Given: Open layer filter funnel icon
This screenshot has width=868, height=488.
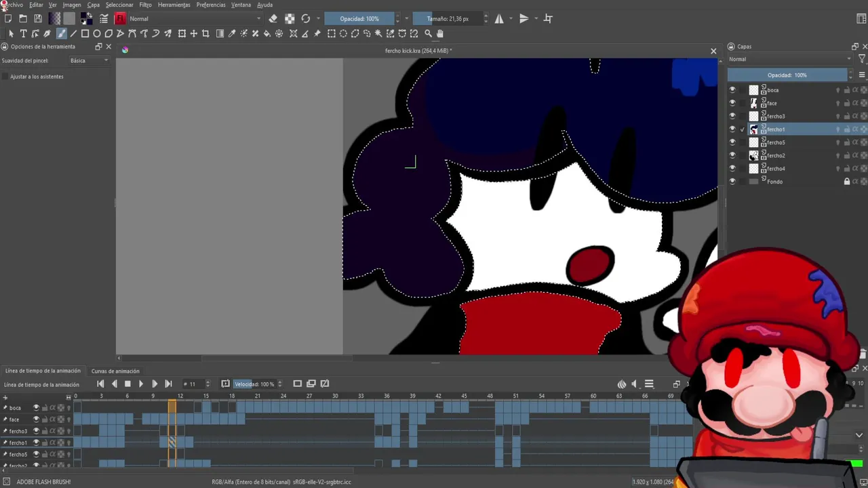Looking at the screenshot, I should click(862, 59).
